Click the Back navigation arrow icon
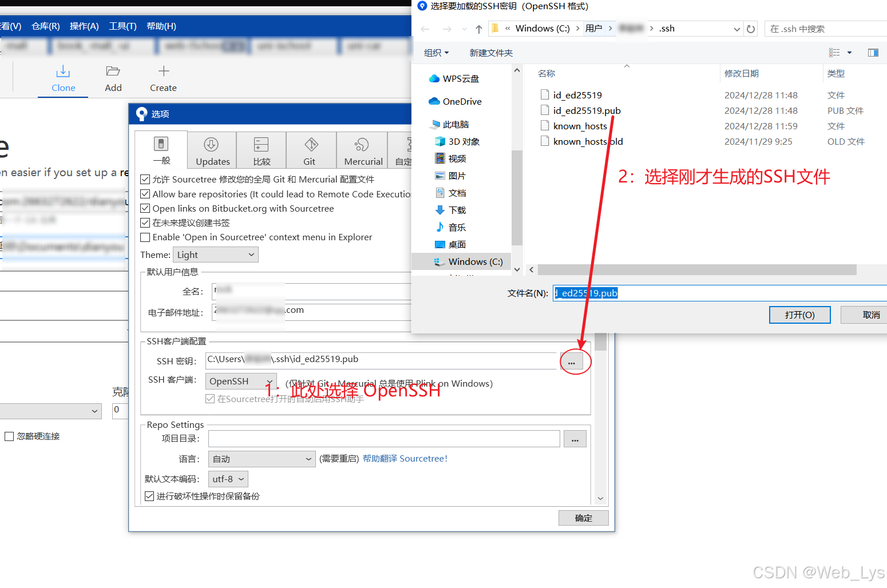 [425, 29]
